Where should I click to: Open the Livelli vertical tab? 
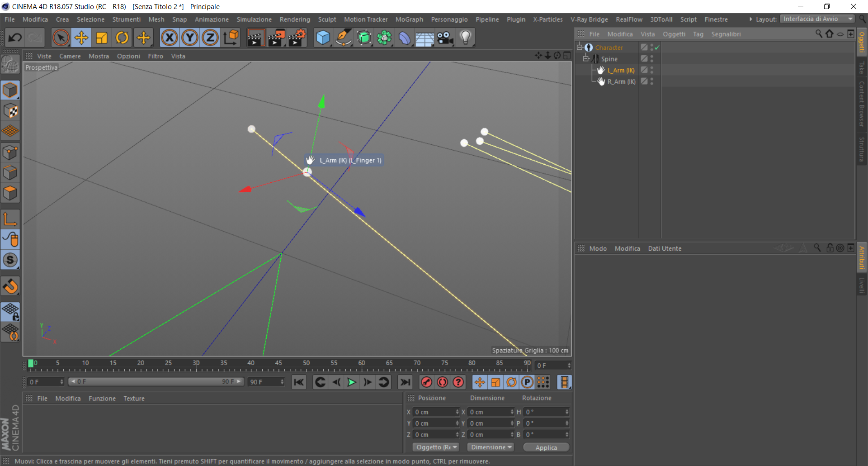click(862, 285)
